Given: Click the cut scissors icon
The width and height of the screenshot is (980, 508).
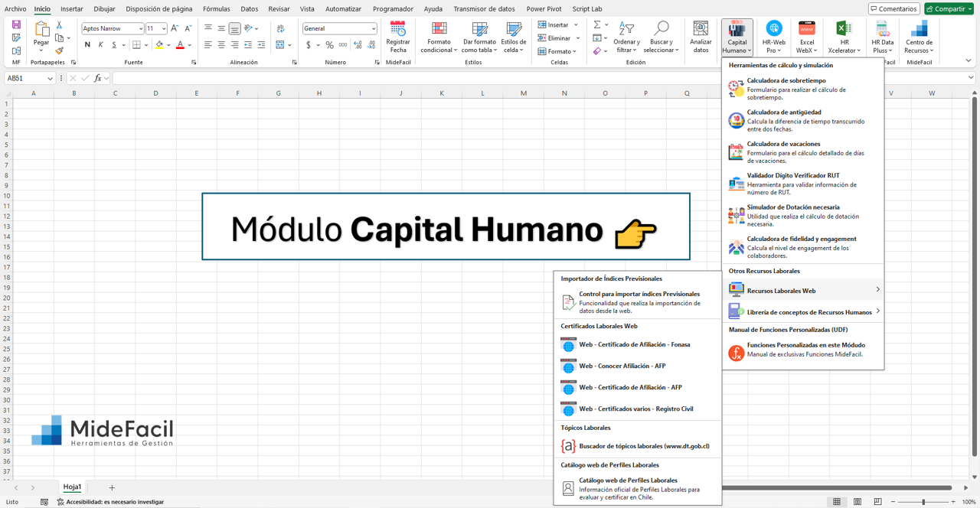Looking at the screenshot, I should point(59,25).
